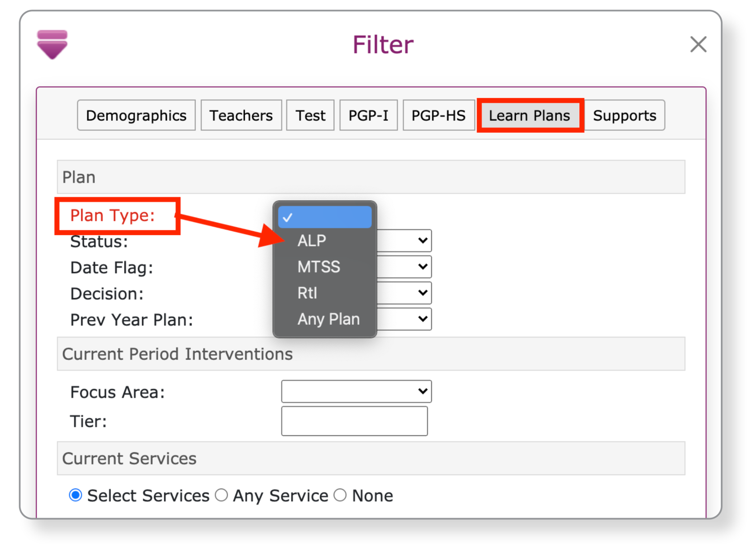Viewport: 756px width, 547px height.
Task: Choose ALP from the Plan Type list
Action: coord(312,241)
